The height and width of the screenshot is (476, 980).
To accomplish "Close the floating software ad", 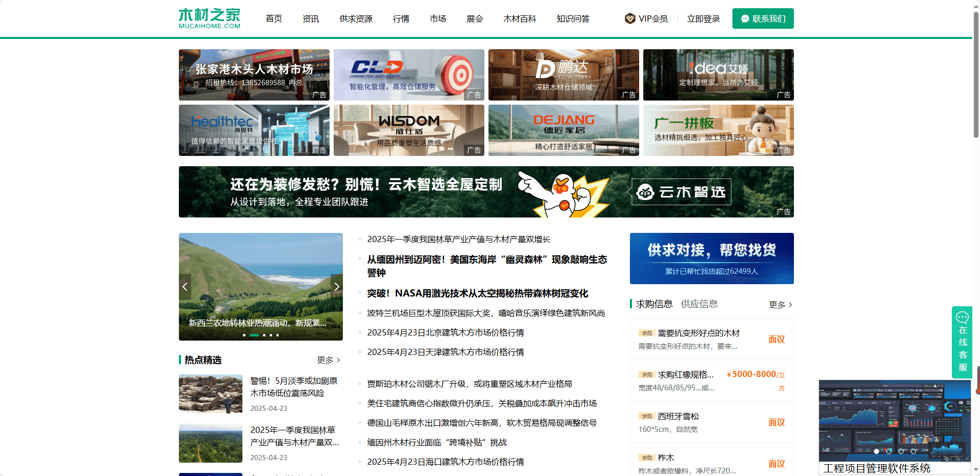I will pos(967,458).
